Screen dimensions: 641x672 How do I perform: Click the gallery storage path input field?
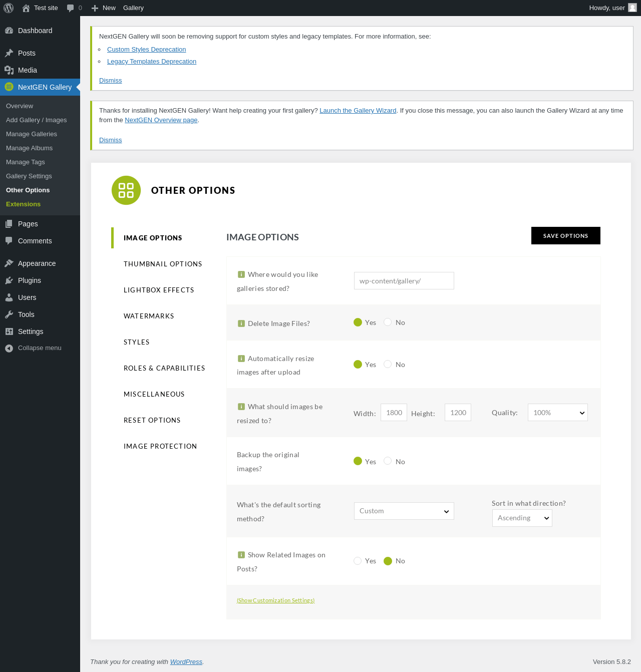point(404,281)
